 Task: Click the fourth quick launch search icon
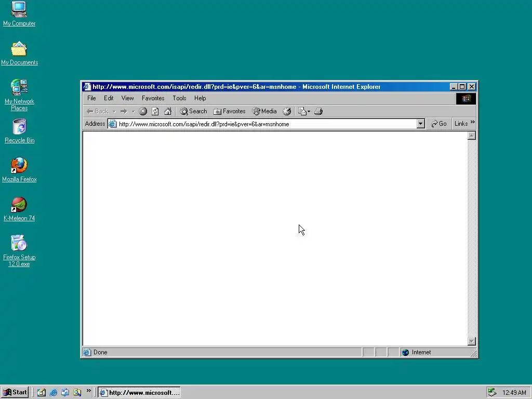click(77, 393)
